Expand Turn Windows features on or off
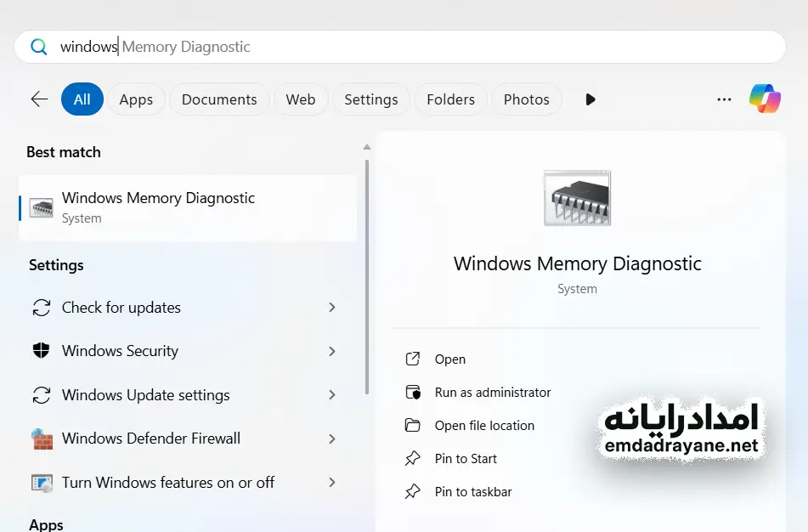808x532 pixels. [x=331, y=482]
